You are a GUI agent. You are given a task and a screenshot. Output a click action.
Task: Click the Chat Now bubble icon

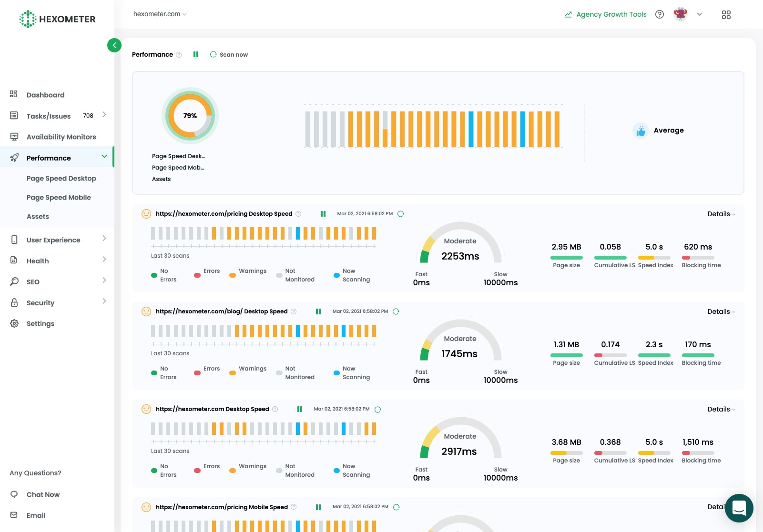(x=14, y=494)
